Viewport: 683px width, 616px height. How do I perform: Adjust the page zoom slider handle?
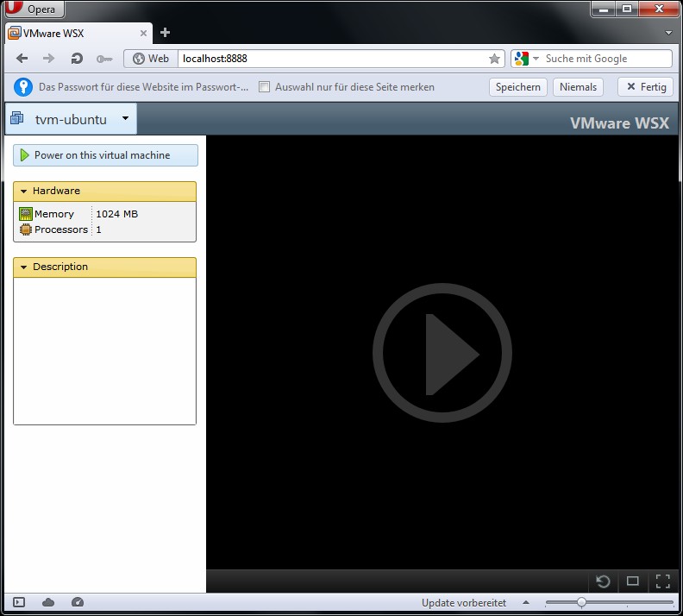581,602
